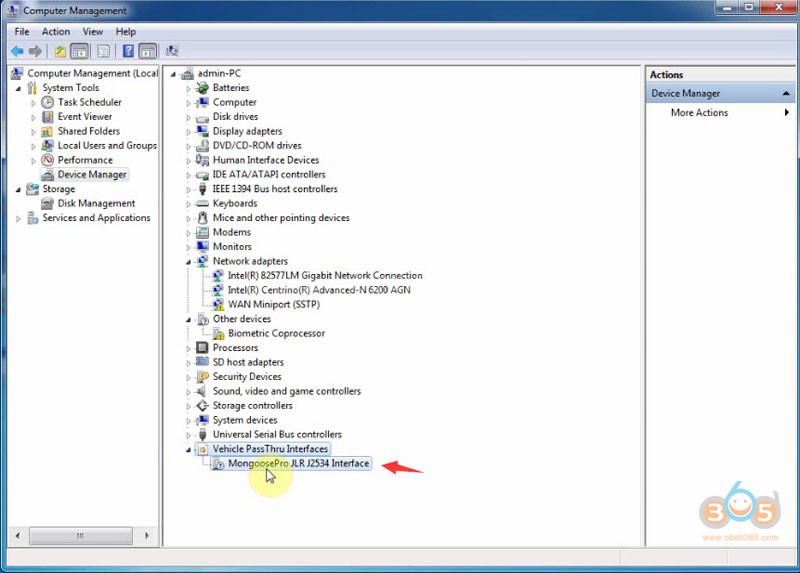800x573 pixels.
Task: Click the Mice and other pointing devices icon
Action: click(x=203, y=218)
